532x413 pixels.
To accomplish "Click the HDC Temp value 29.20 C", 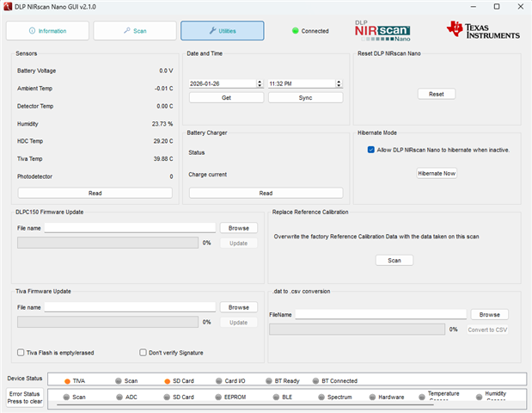I will [x=162, y=141].
